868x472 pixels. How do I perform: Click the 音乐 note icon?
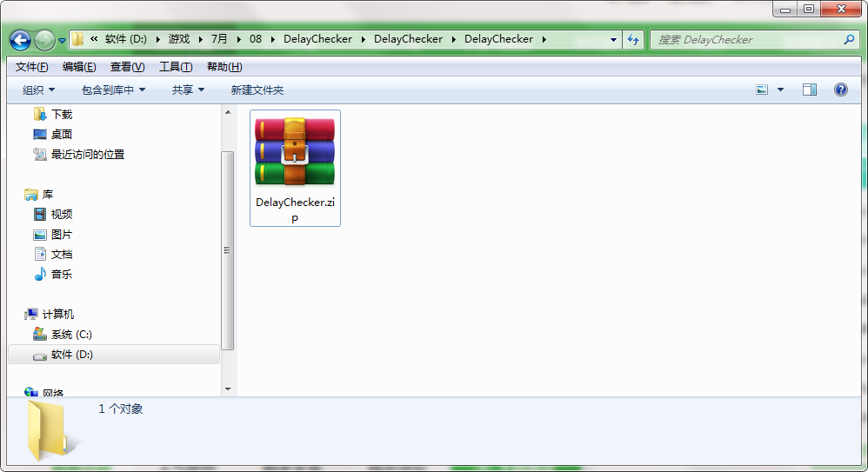pos(40,274)
